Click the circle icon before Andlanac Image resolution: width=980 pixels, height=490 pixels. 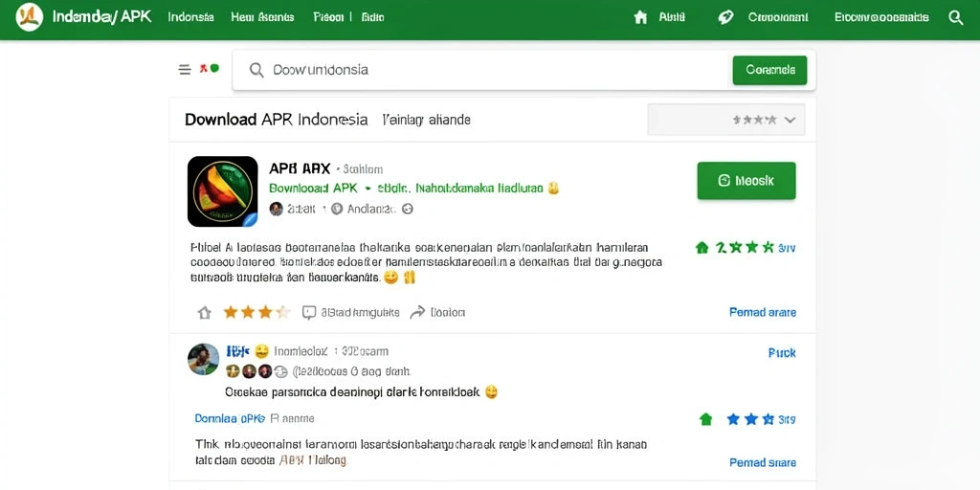[337, 209]
